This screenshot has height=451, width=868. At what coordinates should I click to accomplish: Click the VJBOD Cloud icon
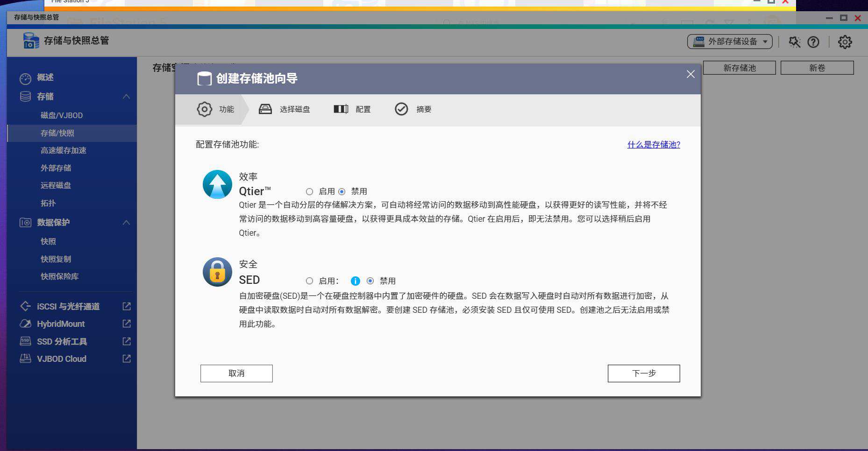click(25, 359)
